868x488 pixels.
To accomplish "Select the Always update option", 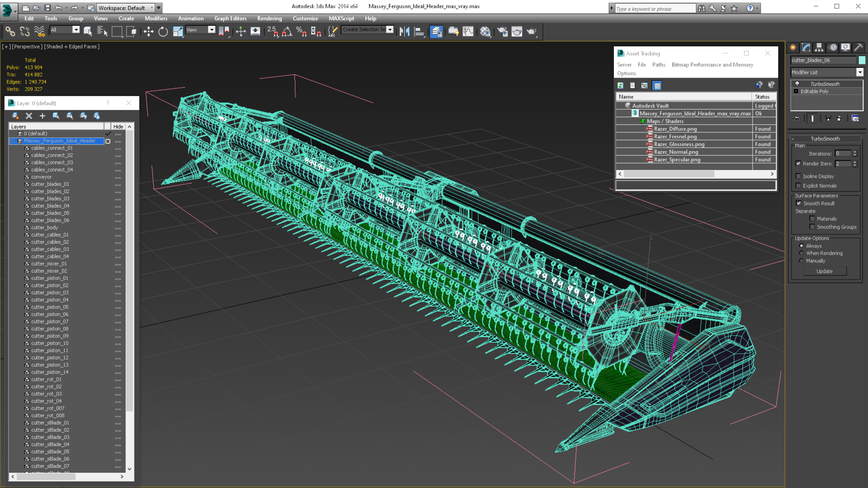I will pyautogui.click(x=801, y=246).
